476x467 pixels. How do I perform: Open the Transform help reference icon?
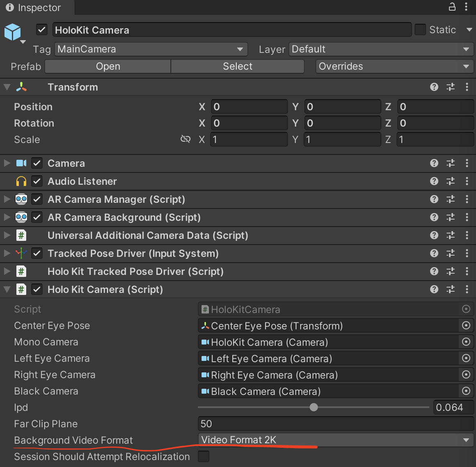[x=434, y=87]
